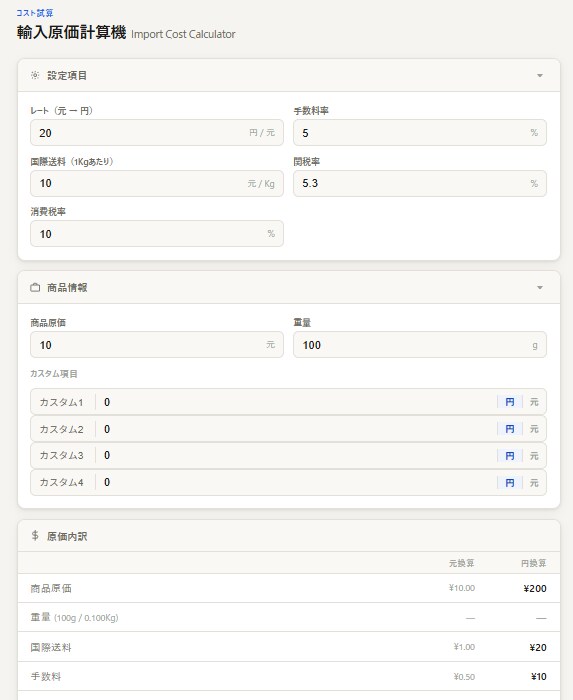Viewport: 573px width, 700px height.
Task: Click the ¥0.50 value in 手数料 row
Action: (x=464, y=677)
